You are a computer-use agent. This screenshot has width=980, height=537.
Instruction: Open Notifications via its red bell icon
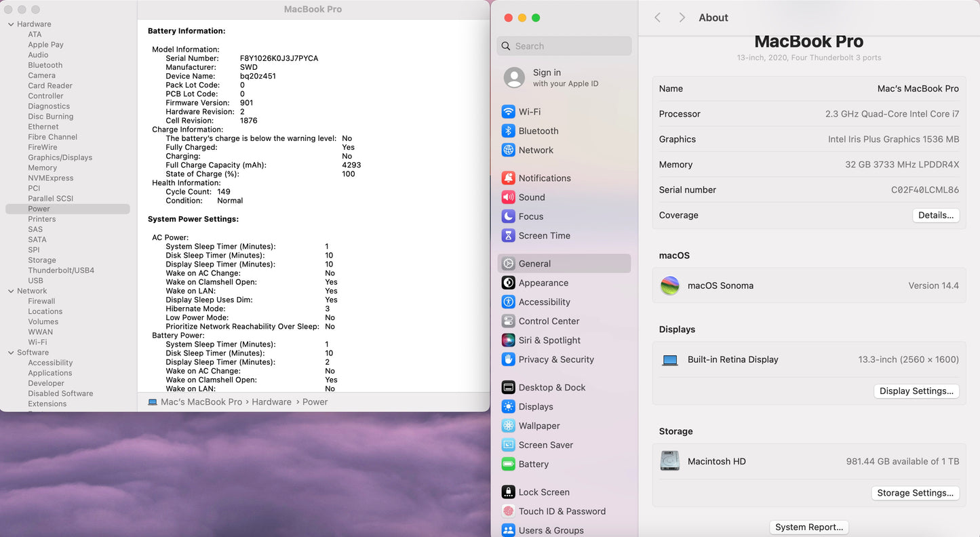coord(508,178)
